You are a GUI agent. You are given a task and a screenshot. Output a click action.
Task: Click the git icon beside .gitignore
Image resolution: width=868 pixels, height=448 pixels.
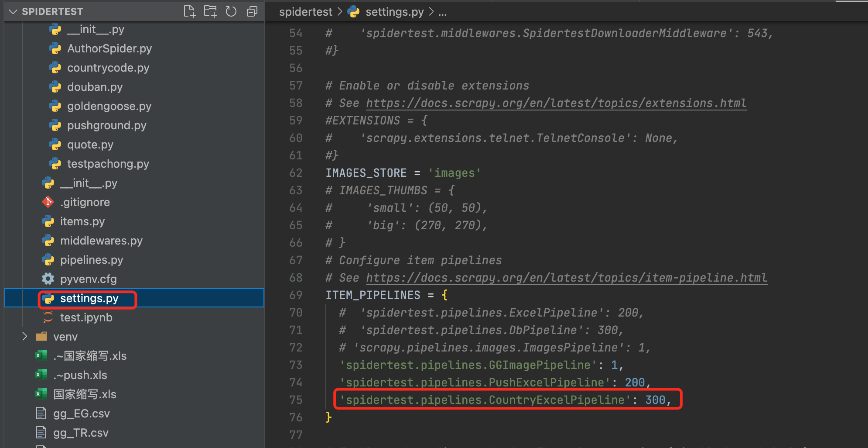coord(48,202)
